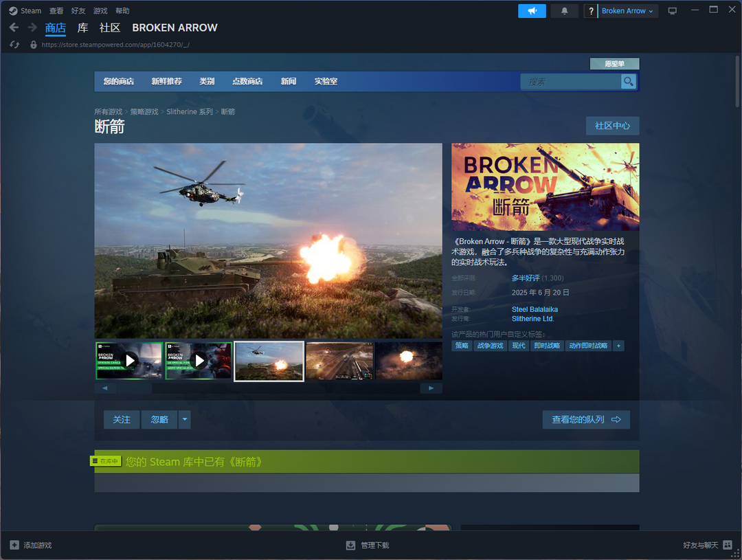The height and width of the screenshot is (560, 742).
Task: Click the back navigation arrow
Action: coord(14,27)
